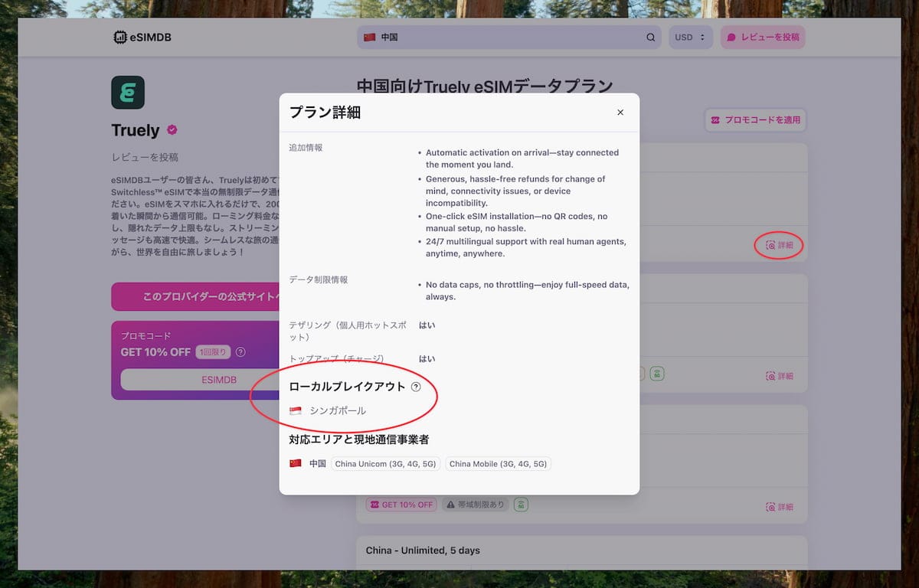Click the China Mobile (3G, 4G, 5G) chip

point(498,464)
